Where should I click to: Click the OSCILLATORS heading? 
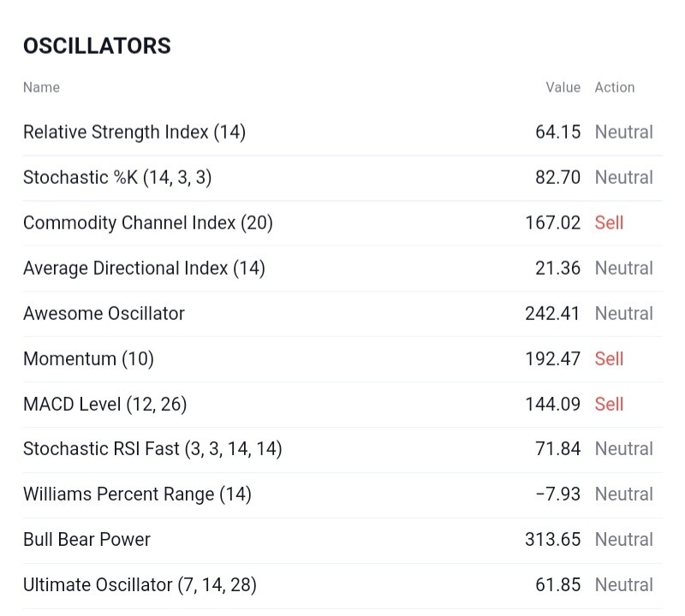97,46
